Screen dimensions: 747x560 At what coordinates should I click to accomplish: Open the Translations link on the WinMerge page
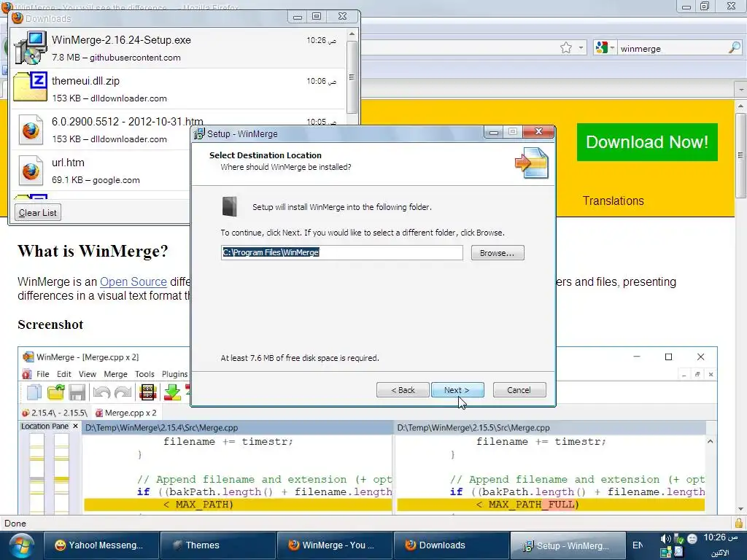pyautogui.click(x=613, y=201)
